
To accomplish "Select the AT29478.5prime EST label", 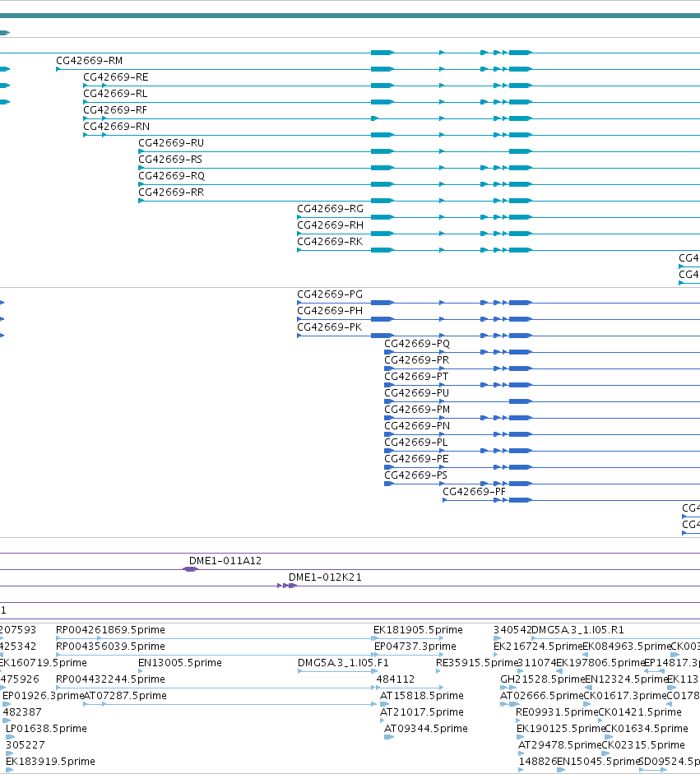I will pos(560,745).
